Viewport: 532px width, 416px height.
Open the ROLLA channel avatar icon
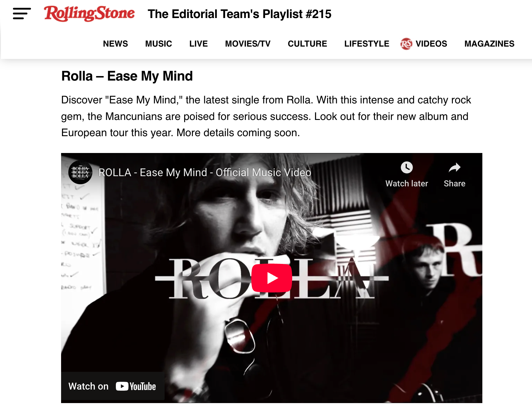(x=80, y=172)
